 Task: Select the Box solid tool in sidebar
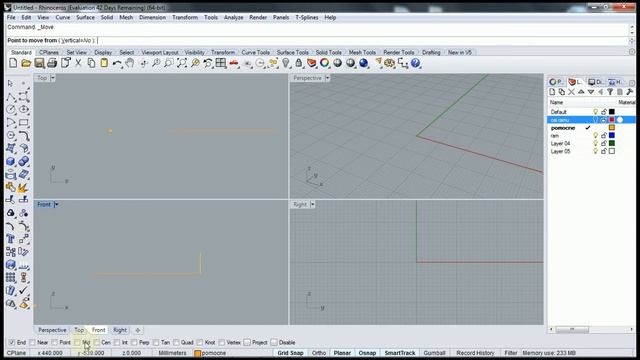(11, 161)
